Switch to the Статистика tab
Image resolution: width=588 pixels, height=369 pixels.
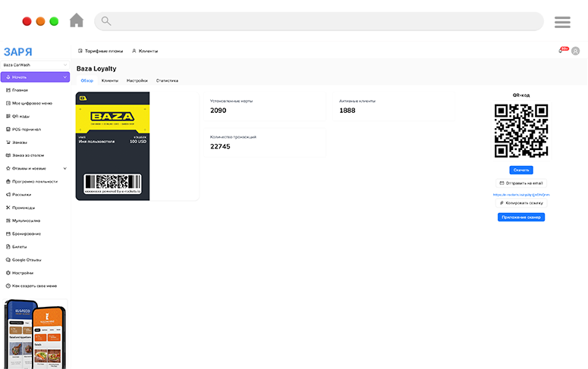[x=167, y=80]
